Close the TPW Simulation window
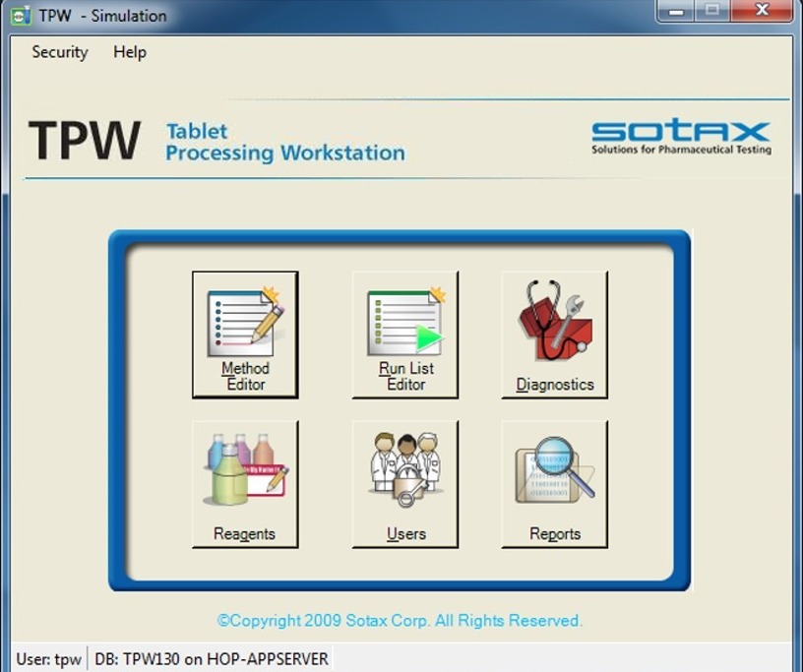Image resolution: width=803 pixels, height=672 pixels. click(762, 11)
